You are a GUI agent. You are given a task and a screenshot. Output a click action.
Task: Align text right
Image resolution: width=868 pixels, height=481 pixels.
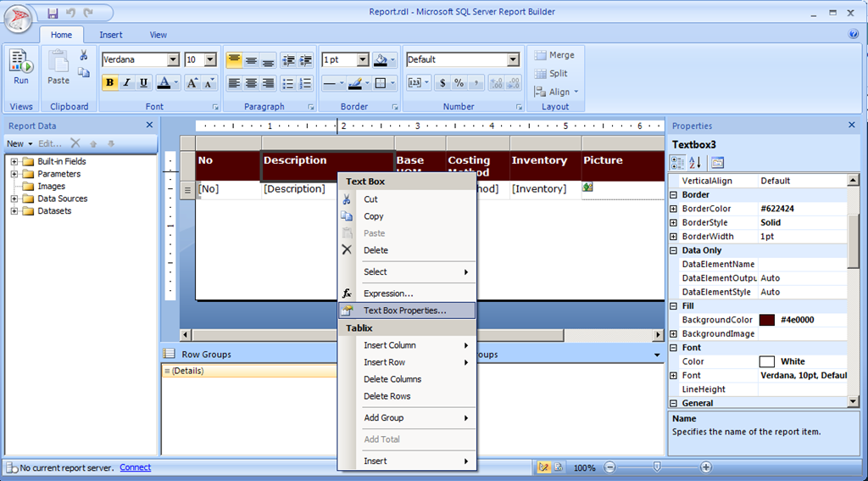[x=269, y=83]
